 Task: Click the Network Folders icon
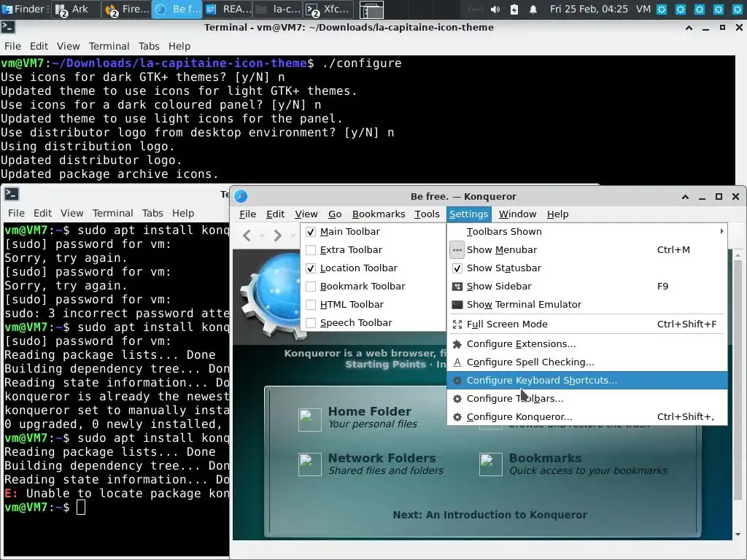tap(309, 464)
